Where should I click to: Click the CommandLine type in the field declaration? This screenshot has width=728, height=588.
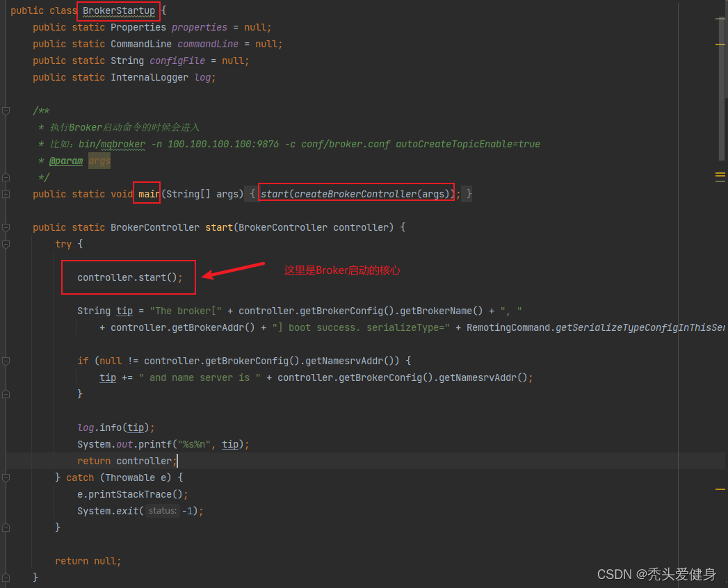(x=141, y=44)
